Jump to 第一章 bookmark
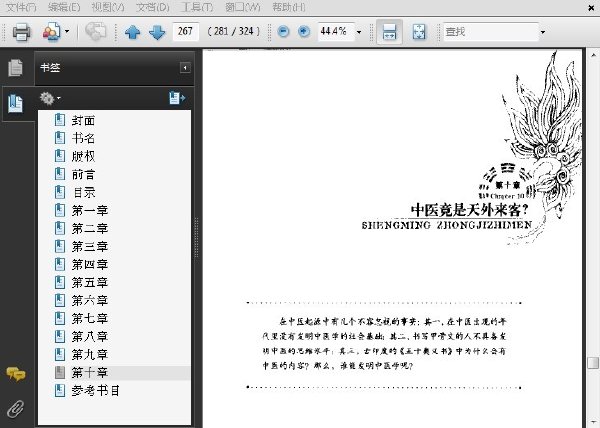This screenshot has height=428, width=600. [90, 210]
